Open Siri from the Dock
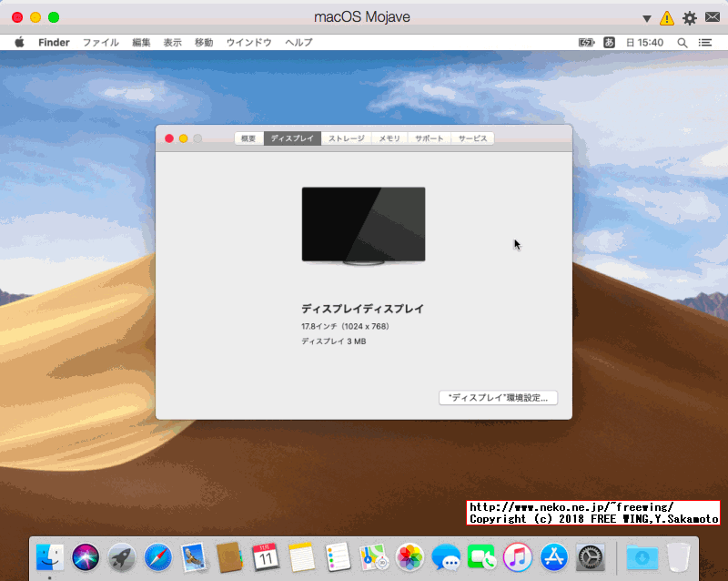 coord(79,560)
